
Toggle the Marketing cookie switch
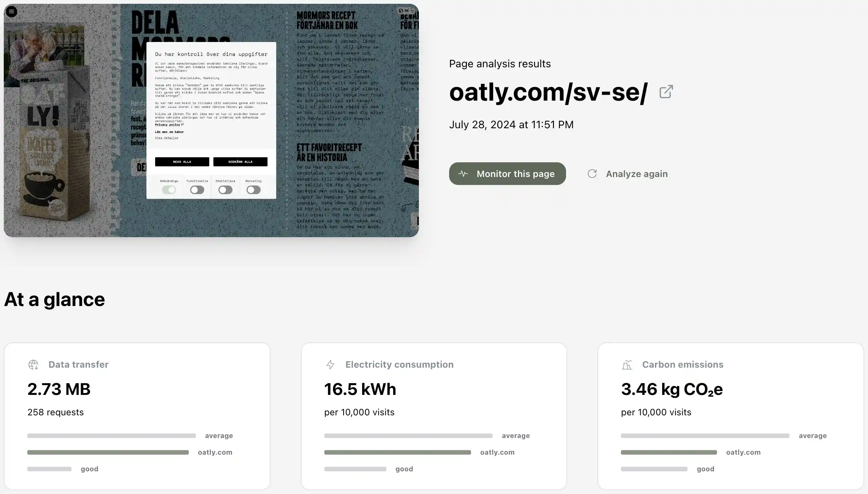pyautogui.click(x=254, y=190)
